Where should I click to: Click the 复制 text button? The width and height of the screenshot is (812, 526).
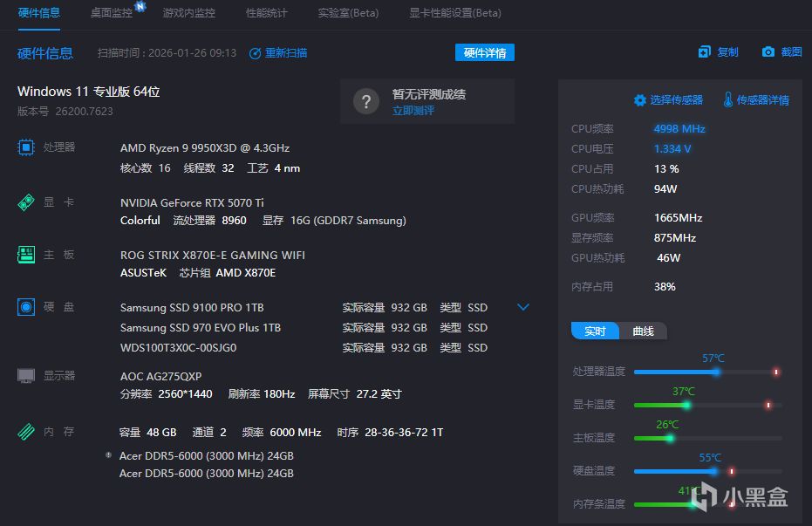pyautogui.click(x=727, y=51)
